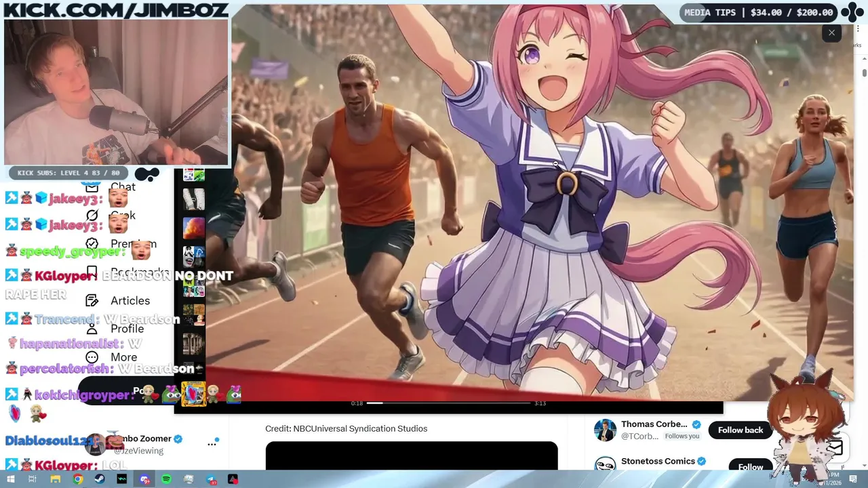Open Task View on the taskbar
The width and height of the screenshot is (868, 488).
33,479
